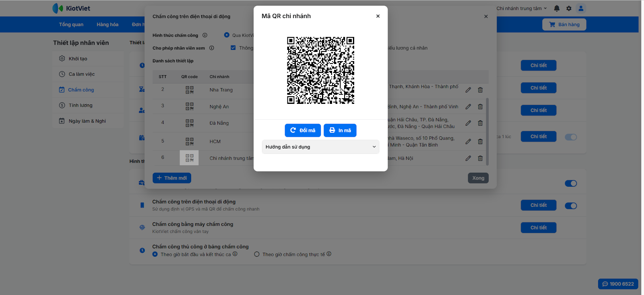The width and height of the screenshot is (644, 295).
Task: Open Chi tiết for Chấm công trên điện thoại di động
Action: pos(539,205)
